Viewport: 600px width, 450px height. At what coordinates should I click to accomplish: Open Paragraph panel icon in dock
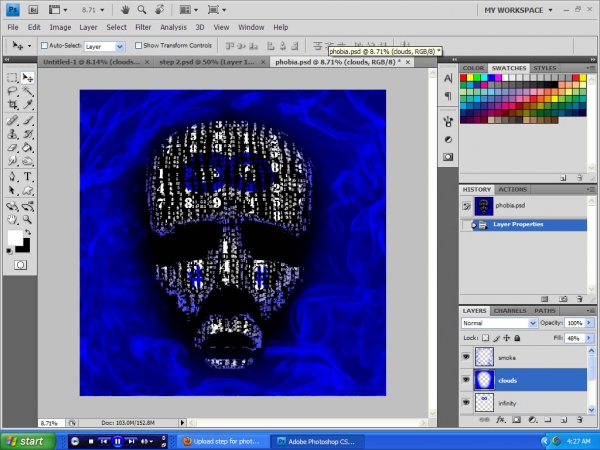coord(448,96)
